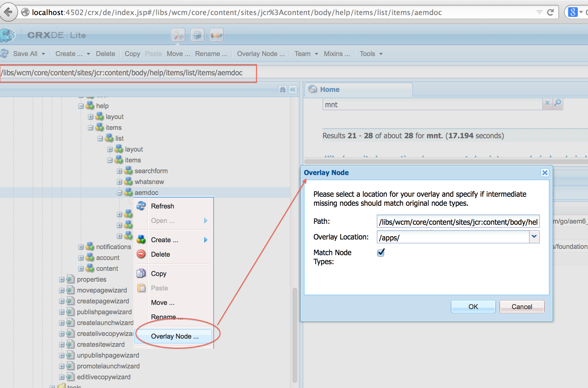Viewport: 588px width, 388px height.
Task: Collapse the help tree node
Action: tap(81, 106)
